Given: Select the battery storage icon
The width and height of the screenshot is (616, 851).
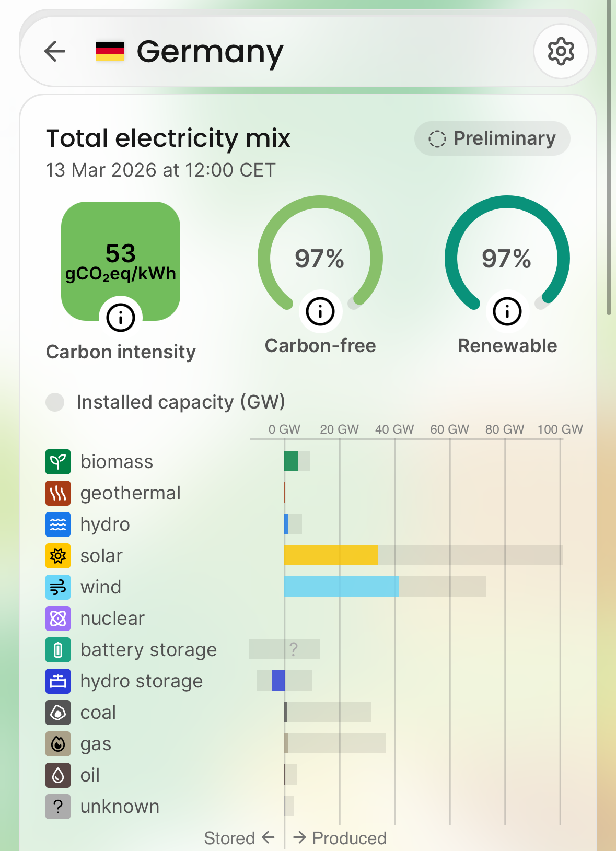Looking at the screenshot, I should [x=58, y=650].
